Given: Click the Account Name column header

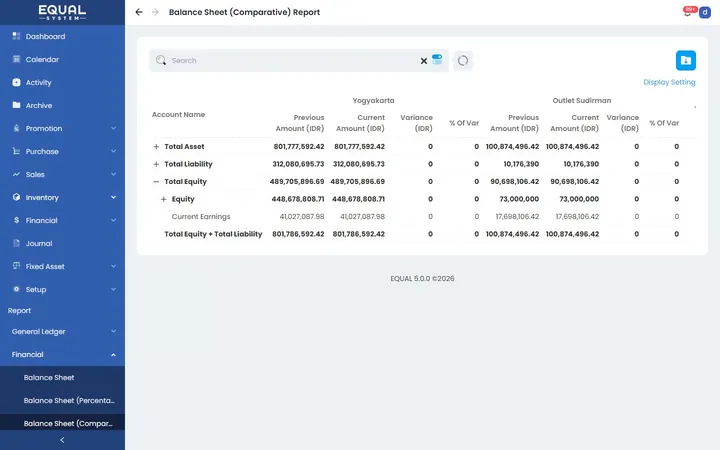Looking at the screenshot, I should point(178,114).
